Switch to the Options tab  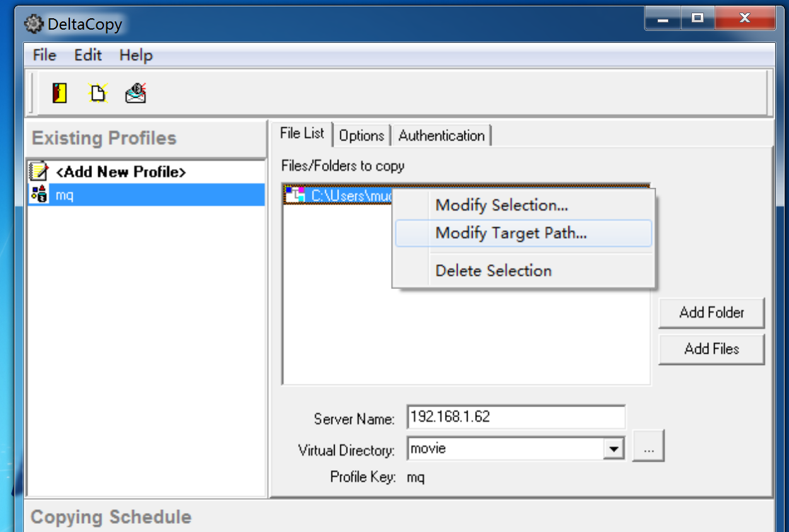pyautogui.click(x=362, y=136)
